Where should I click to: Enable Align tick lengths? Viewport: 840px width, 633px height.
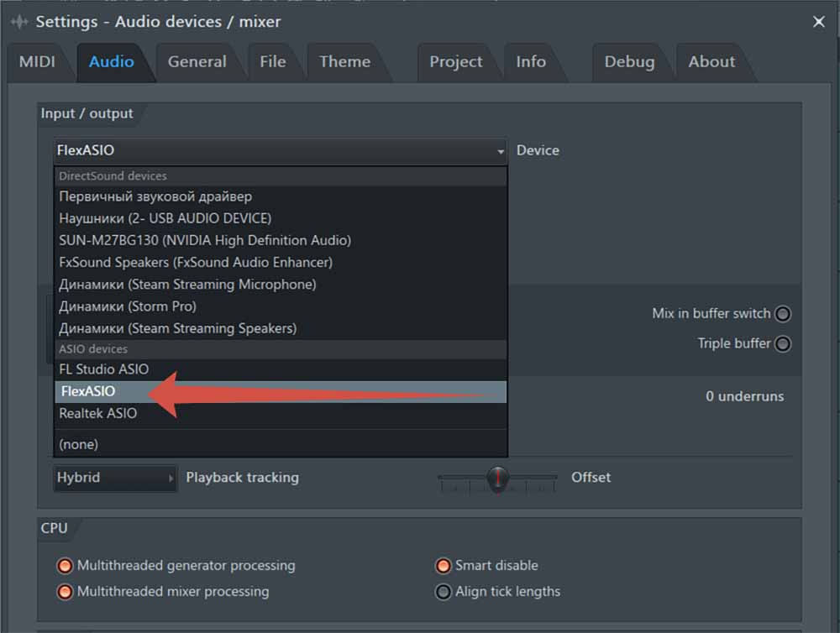pos(443,592)
